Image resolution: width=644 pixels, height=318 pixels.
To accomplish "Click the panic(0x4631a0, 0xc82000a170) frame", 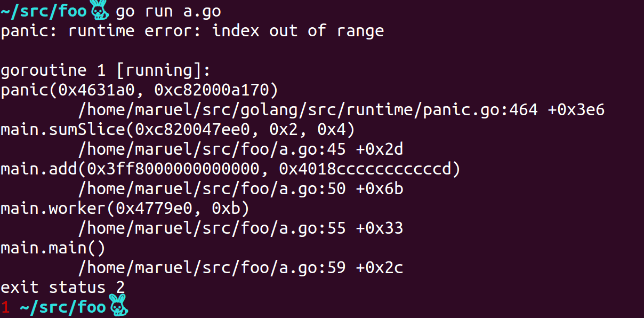I will (x=139, y=90).
